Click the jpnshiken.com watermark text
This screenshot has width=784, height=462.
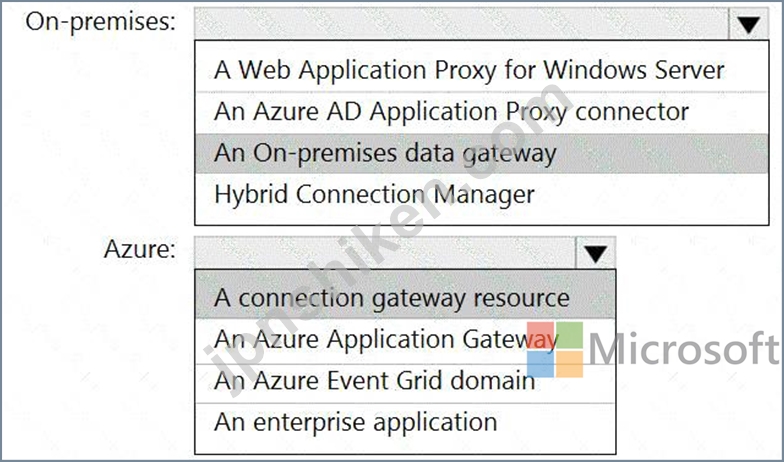click(x=388, y=240)
